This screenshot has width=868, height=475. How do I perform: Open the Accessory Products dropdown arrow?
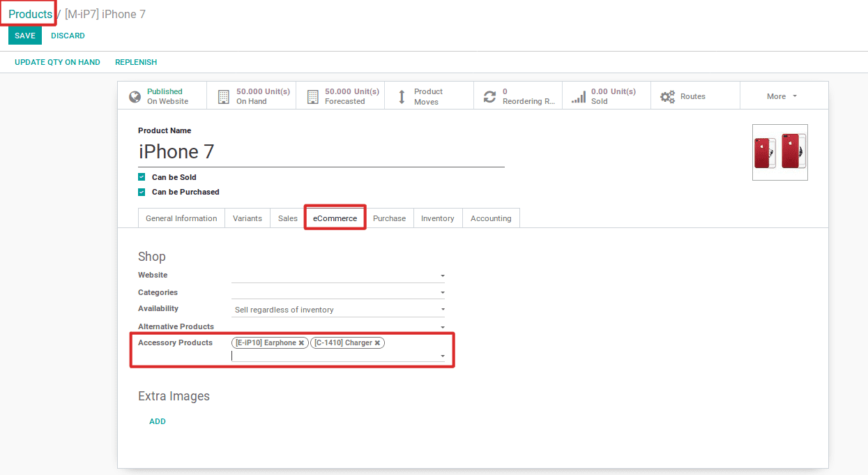point(443,356)
